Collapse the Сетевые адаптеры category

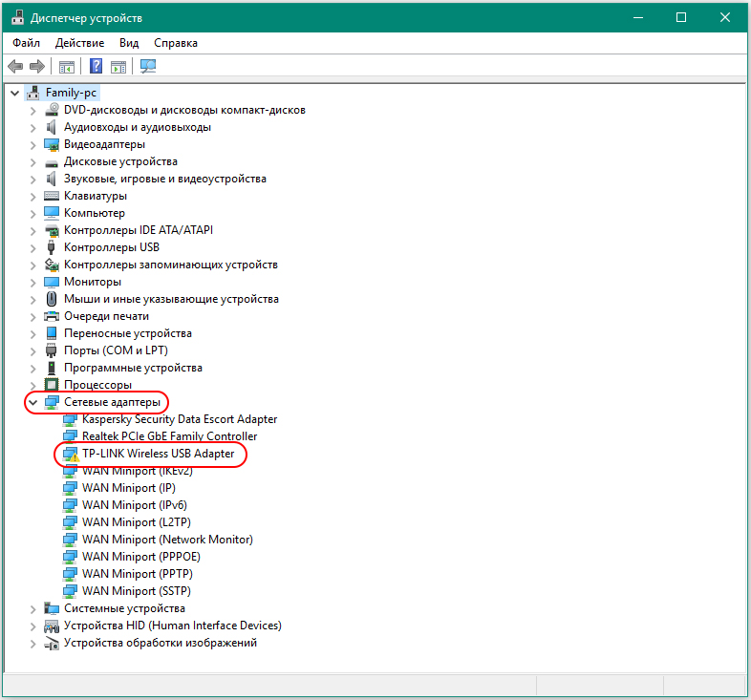click(32, 402)
